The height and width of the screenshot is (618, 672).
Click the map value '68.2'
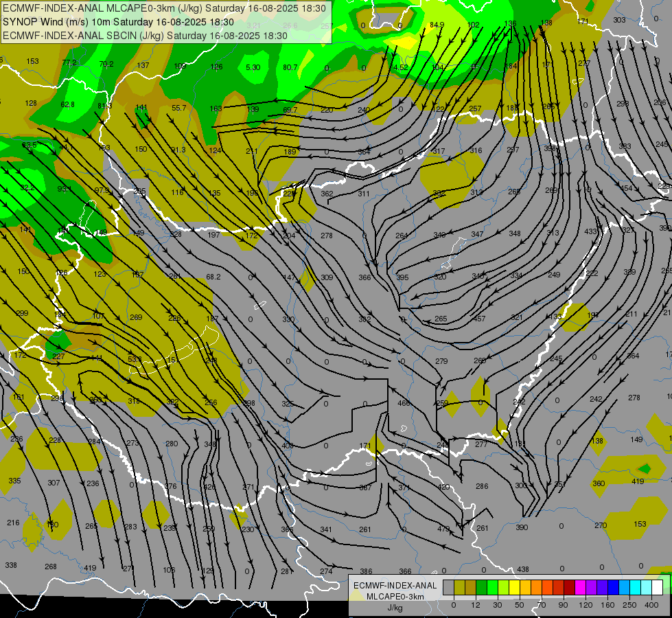click(x=213, y=277)
